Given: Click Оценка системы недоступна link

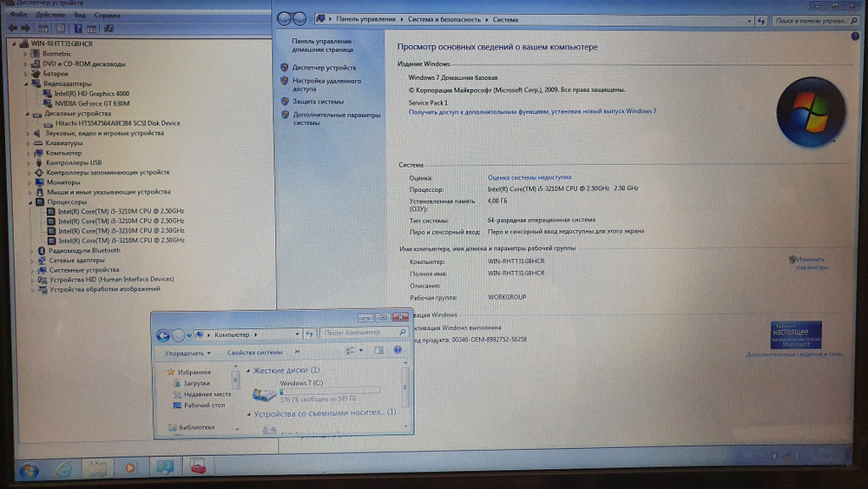Looking at the screenshot, I should (529, 177).
